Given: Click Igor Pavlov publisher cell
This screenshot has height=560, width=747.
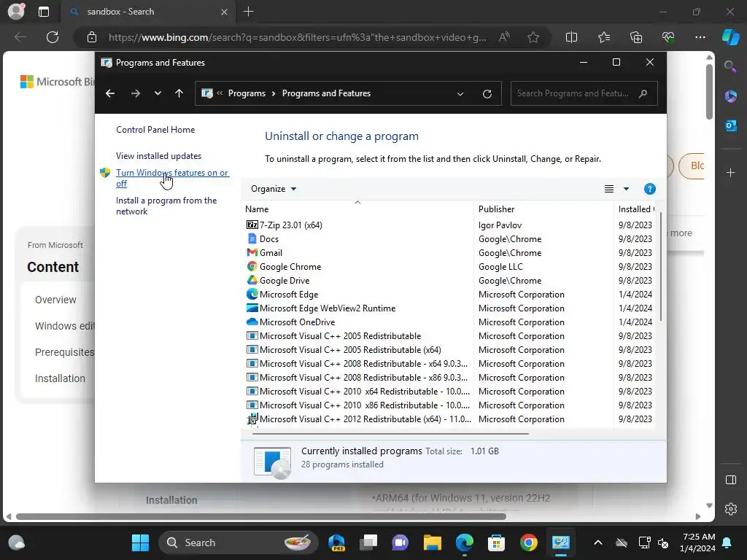Looking at the screenshot, I should [x=500, y=225].
